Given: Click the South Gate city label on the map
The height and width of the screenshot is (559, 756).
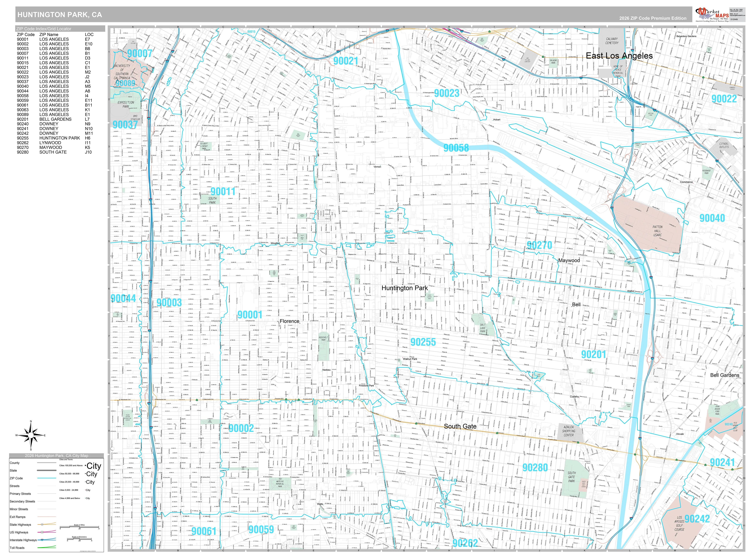Looking at the screenshot, I should [460, 426].
